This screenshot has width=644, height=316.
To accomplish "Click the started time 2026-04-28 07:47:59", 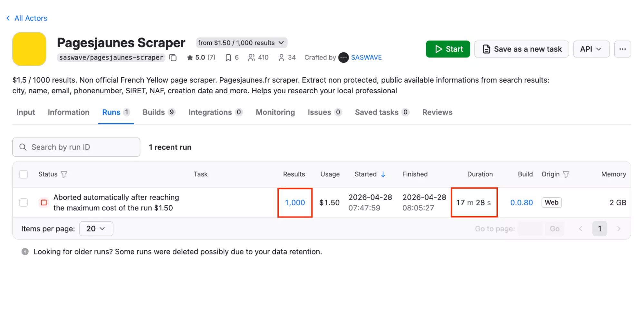I will pyautogui.click(x=370, y=203).
